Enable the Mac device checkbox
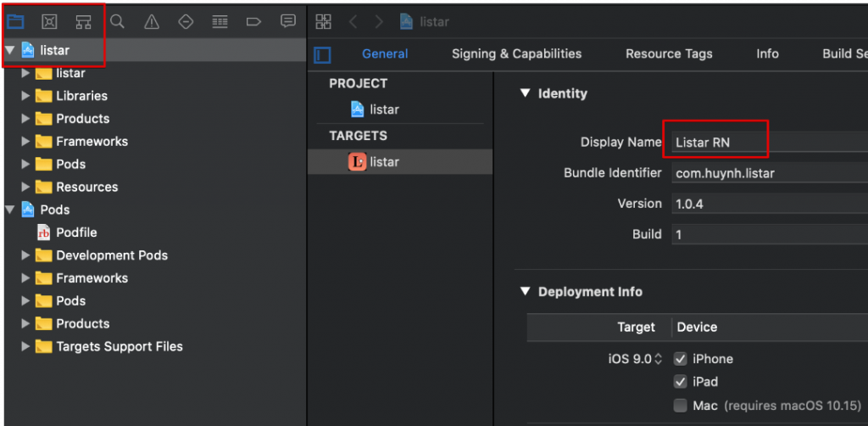This screenshot has width=868, height=426. (680, 406)
